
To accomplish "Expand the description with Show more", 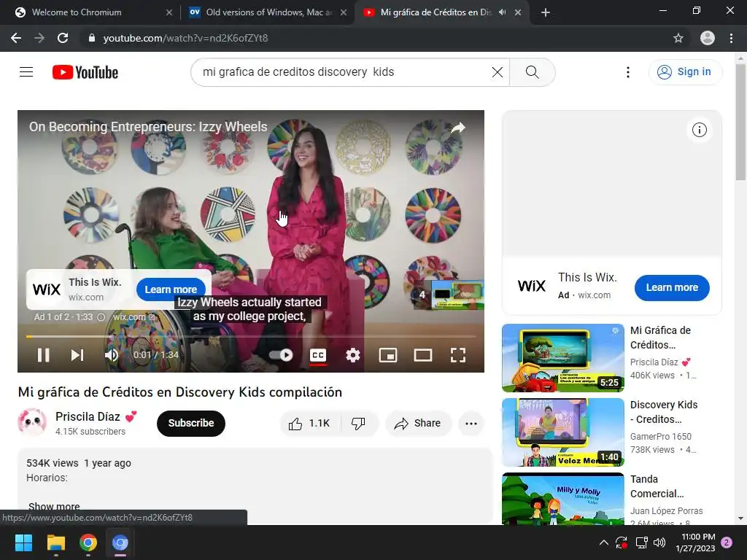I will 54,507.
